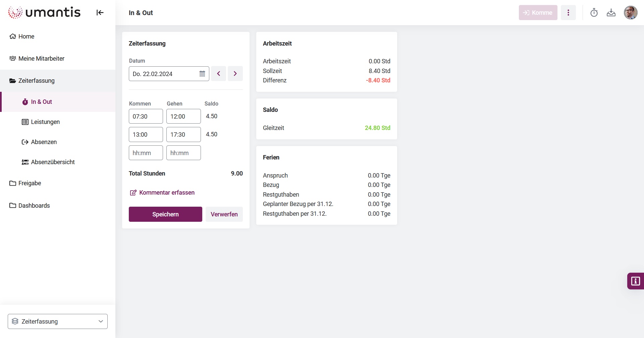
Task: Click the empty third Kommen time field
Action: 146,153
